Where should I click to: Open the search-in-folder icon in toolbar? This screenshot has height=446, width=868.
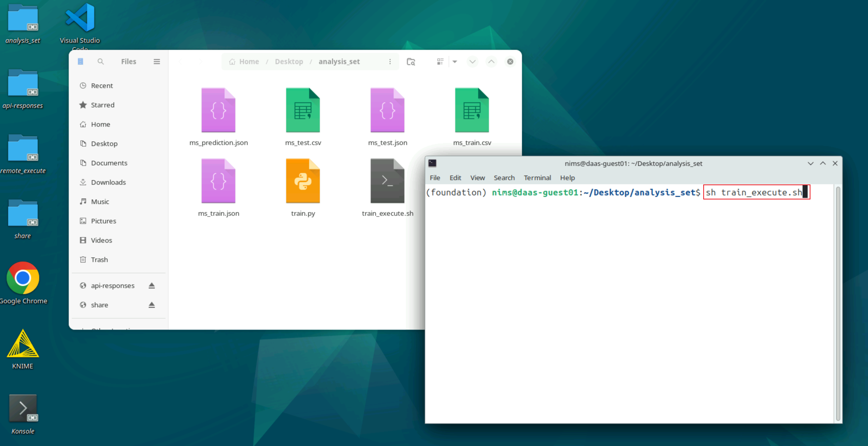pyautogui.click(x=411, y=62)
